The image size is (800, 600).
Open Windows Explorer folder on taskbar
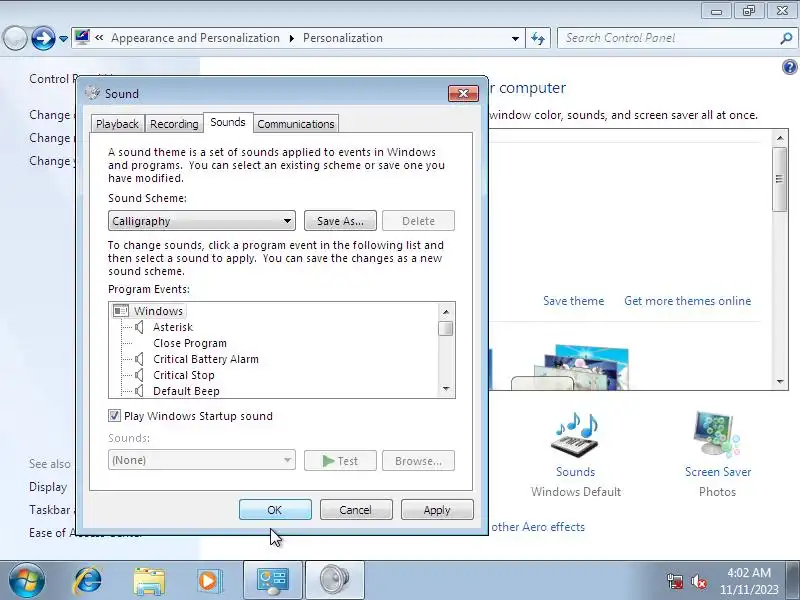[x=149, y=581]
